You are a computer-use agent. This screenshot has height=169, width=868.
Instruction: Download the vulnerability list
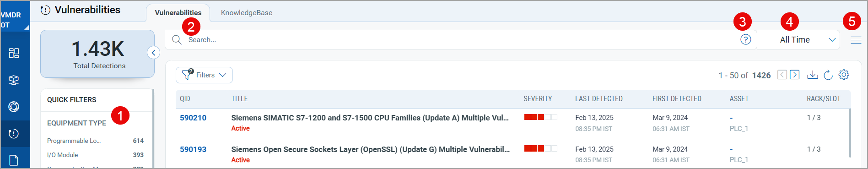click(812, 75)
